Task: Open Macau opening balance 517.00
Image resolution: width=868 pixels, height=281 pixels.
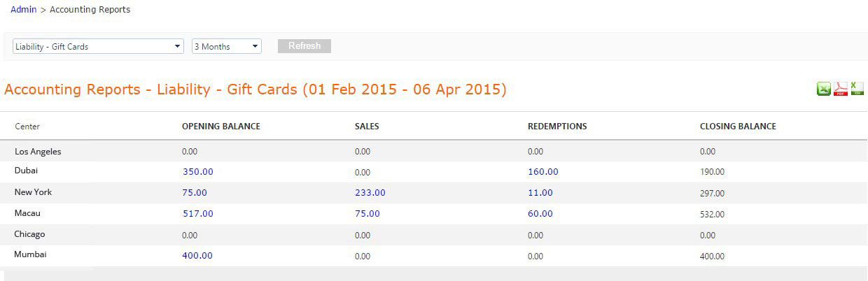Action: tap(197, 213)
